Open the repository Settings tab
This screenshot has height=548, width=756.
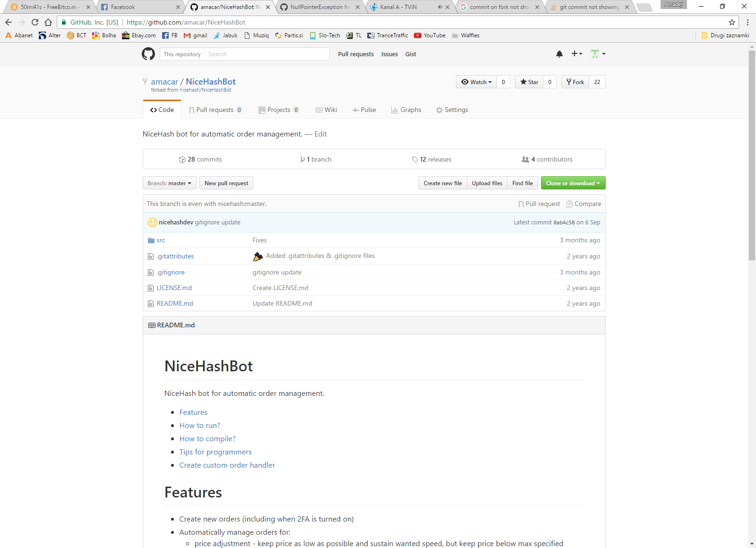pos(452,110)
